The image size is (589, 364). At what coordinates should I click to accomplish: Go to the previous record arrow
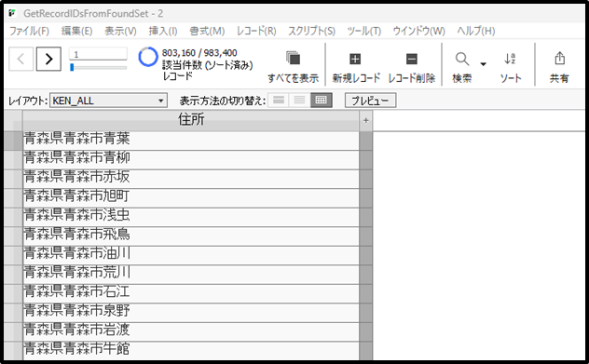pos(21,59)
